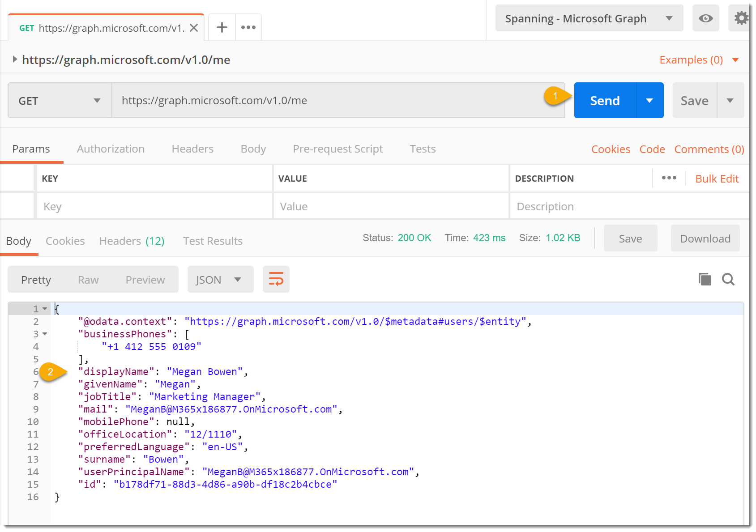The width and height of the screenshot is (756, 532).
Task: Open the Tests tab
Action: tap(423, 149)
